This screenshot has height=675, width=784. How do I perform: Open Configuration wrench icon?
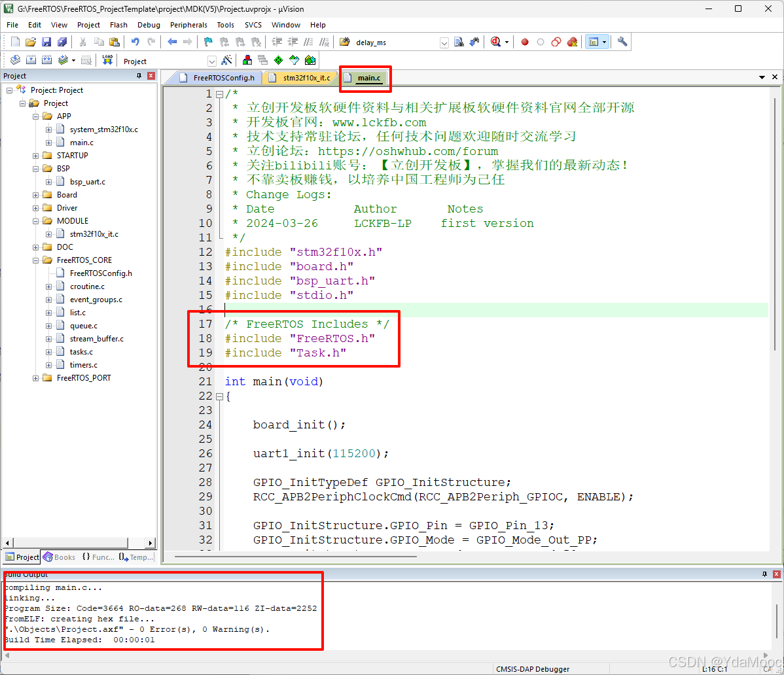coord(622,42)
